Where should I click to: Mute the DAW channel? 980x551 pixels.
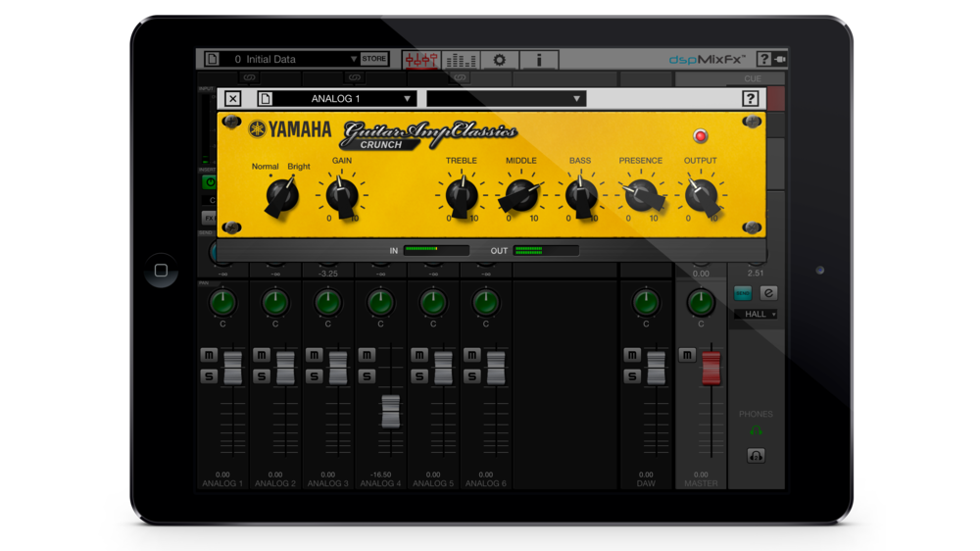[632, 355]
